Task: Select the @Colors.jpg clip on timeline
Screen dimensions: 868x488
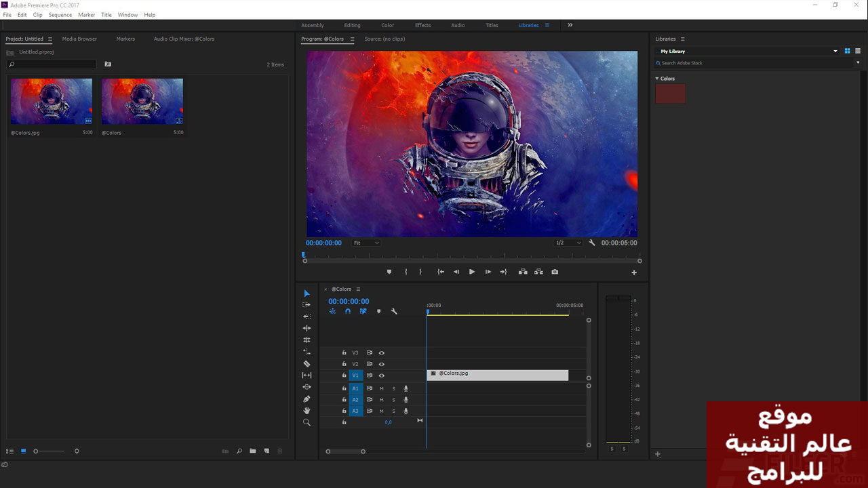Action: [x=497, y=375]
